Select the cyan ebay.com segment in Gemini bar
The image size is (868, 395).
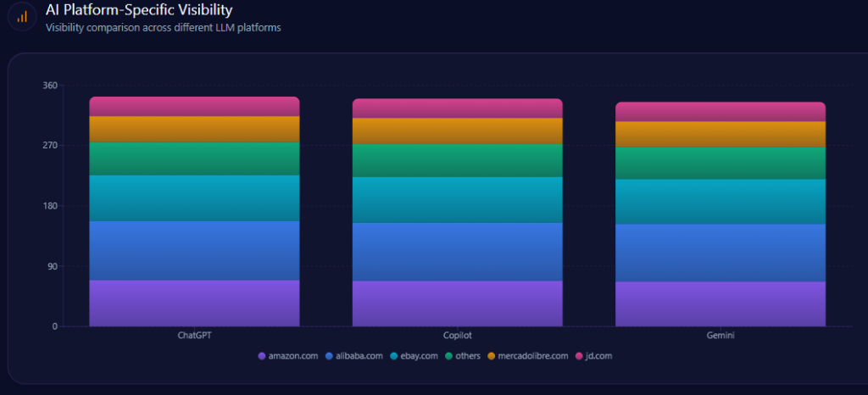coord(720,202)
